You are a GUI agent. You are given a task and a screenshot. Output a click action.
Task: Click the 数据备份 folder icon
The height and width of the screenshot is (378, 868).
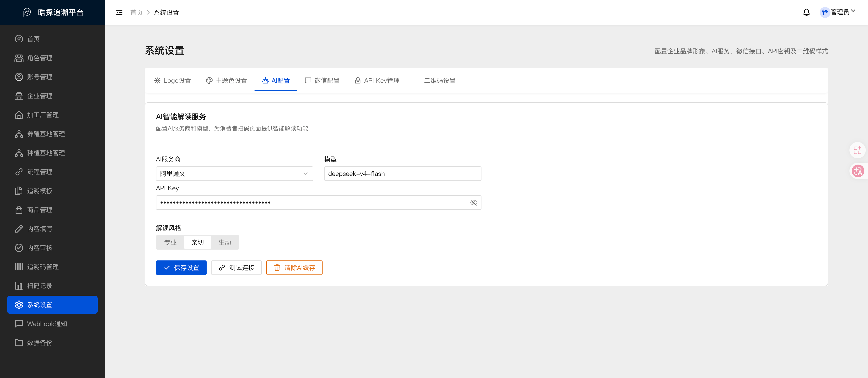click(x=19, y=343)
